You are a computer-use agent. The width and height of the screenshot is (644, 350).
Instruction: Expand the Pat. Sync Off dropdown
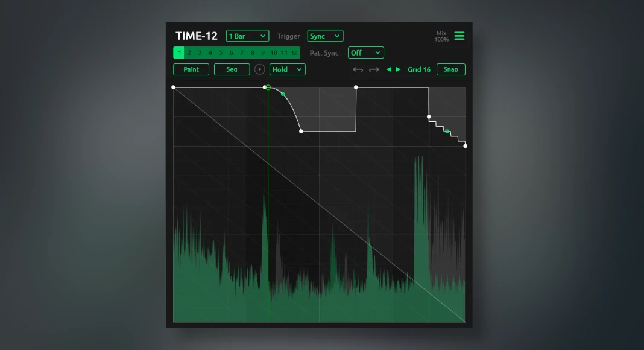pos(365,53)
